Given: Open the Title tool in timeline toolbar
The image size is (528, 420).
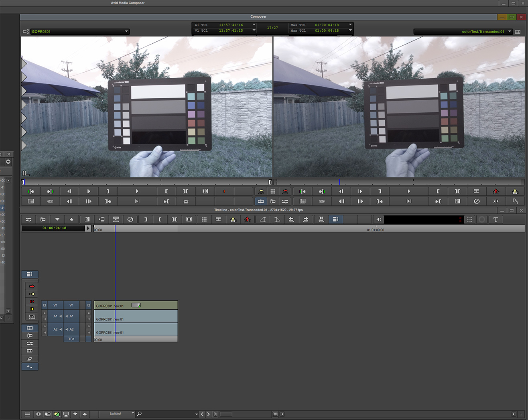Looking at the screenshot, I should (496, 219).
